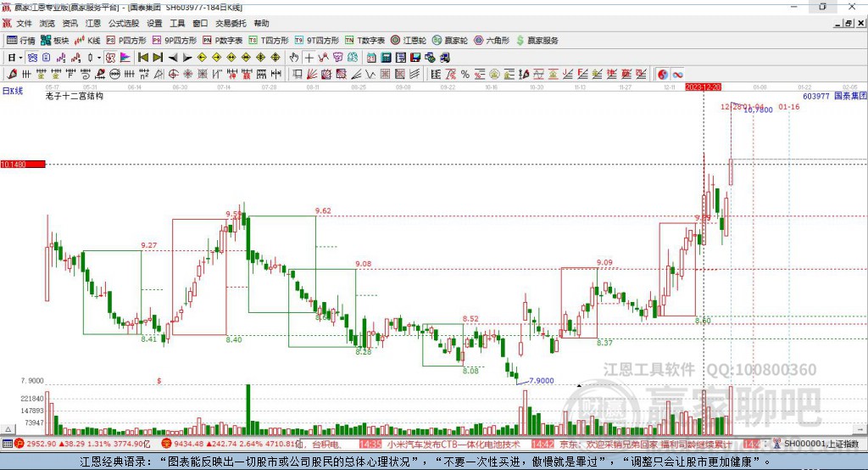Click stock code 603977 label
The height and width of the screenshot is (470, 868).
point(816,96)
